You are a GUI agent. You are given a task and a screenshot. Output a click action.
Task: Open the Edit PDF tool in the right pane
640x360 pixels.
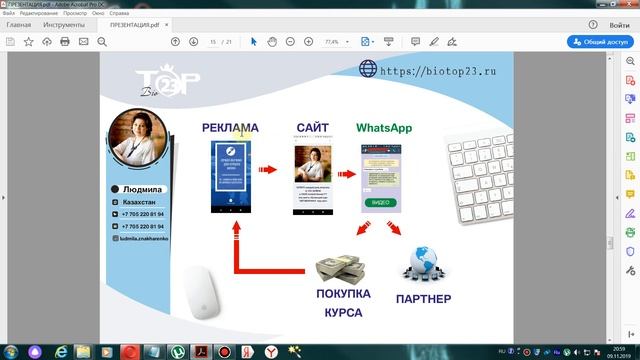[x=630, y=118]
